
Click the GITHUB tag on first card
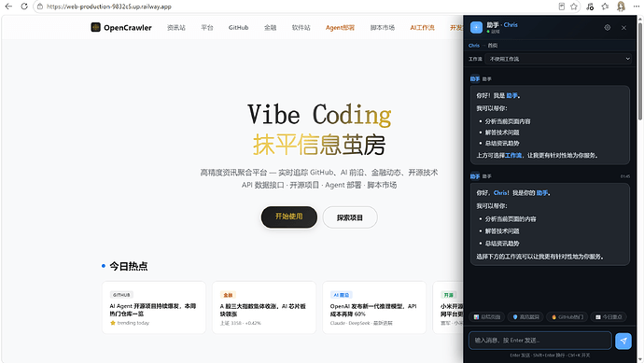tap(121, 295)
